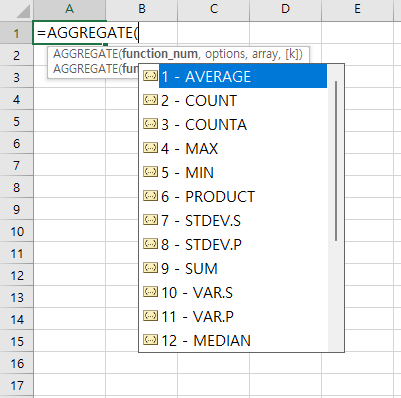
Task: Click the icon beside '1 - AVERAGE'
Action: tap(150, 76)
